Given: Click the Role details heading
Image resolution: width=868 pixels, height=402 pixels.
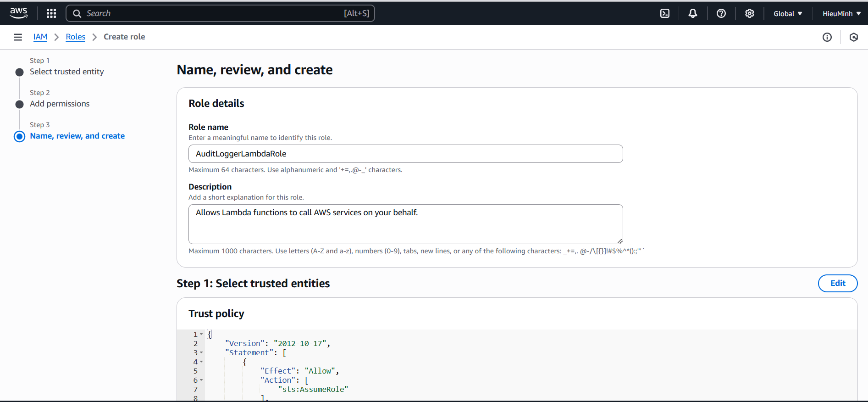Looking at the screenshot, I should (x=216, y=103).
